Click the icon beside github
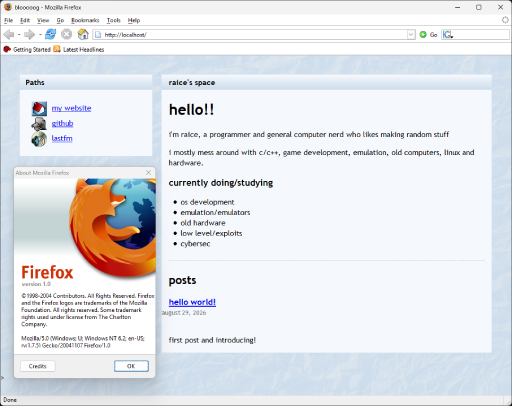The width and height of the screenshot is (512, 406). 39,124
